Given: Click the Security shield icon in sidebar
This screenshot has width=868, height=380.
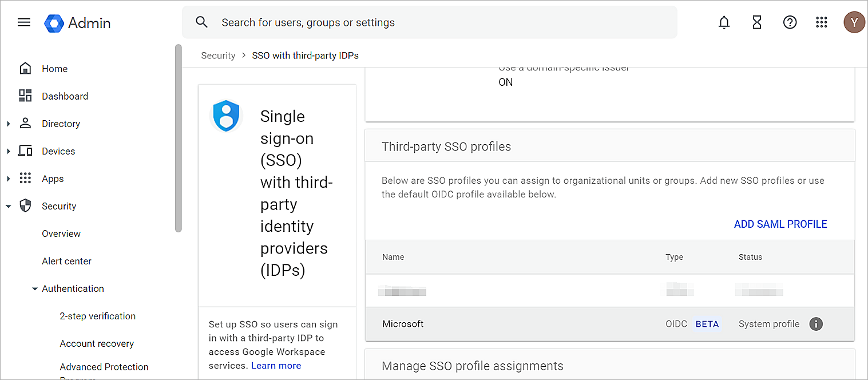Looking at the screenshot, I should point(25,205).
